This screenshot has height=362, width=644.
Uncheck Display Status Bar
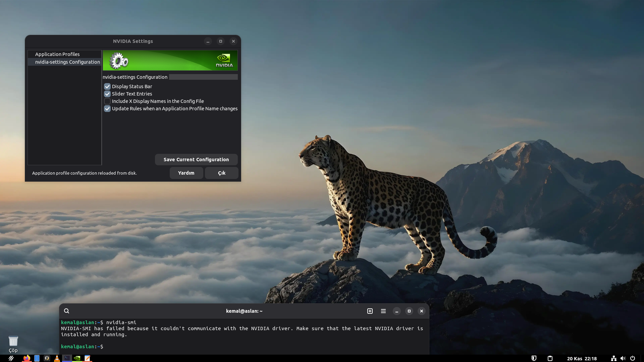tap(107, 86)
